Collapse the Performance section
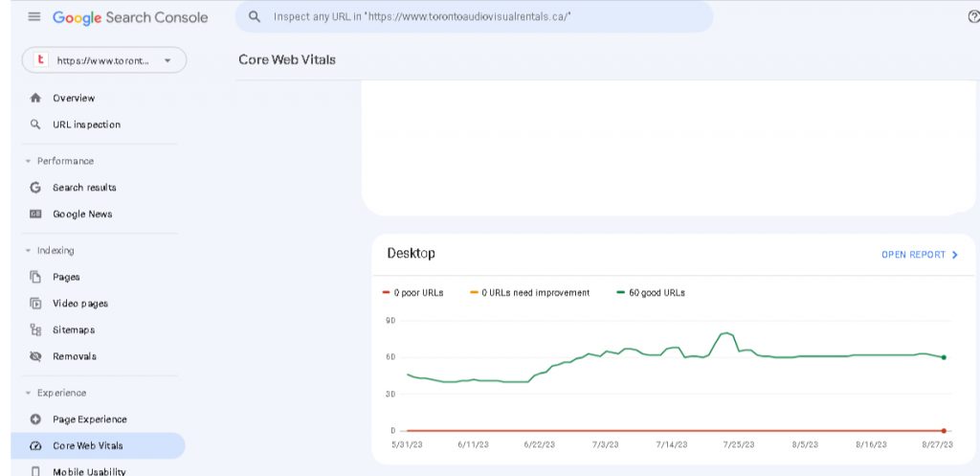The image size is (980, 476). point(28,161)
